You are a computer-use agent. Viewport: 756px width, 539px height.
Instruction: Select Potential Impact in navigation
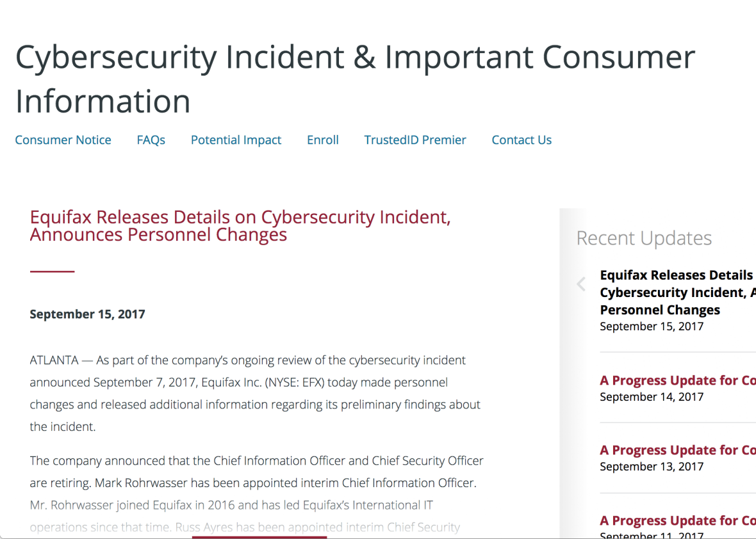[x=236, y=140]
